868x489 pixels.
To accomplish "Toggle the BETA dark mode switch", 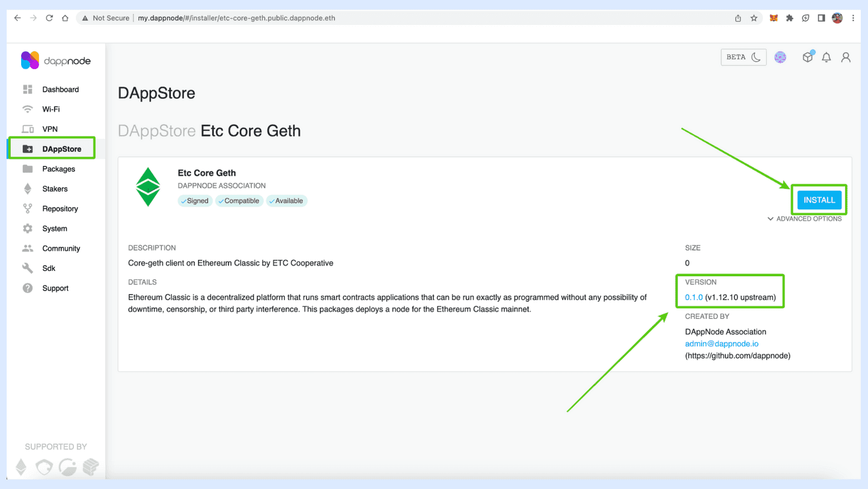I will [743, 57].
